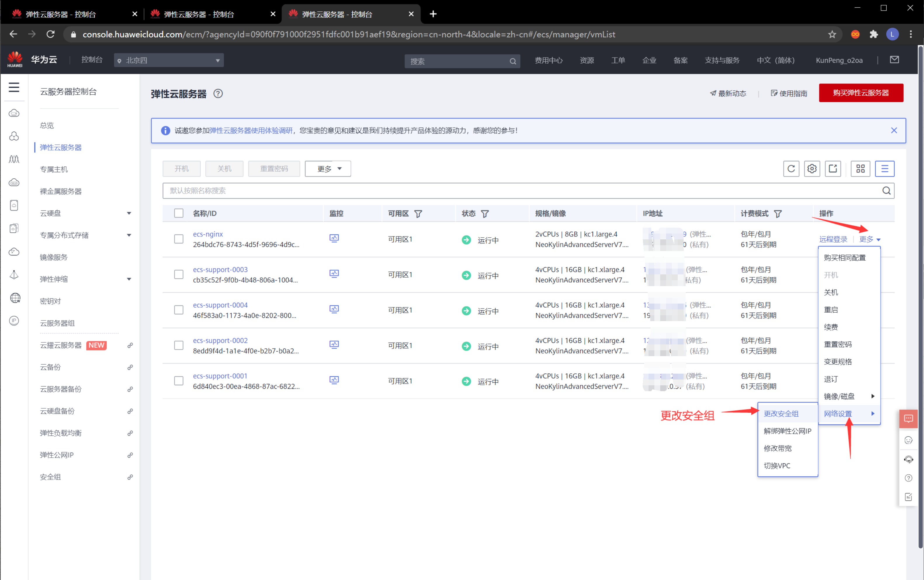This screenshot has height=580, width=924.
Task: Select 切换VPC from the submenu
Action: click(787, 466)
